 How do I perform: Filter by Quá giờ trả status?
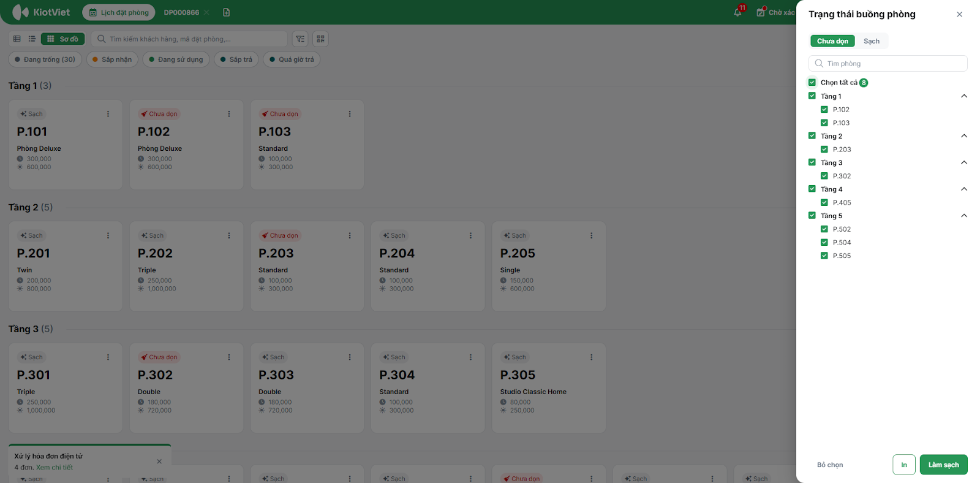point(292,59)
